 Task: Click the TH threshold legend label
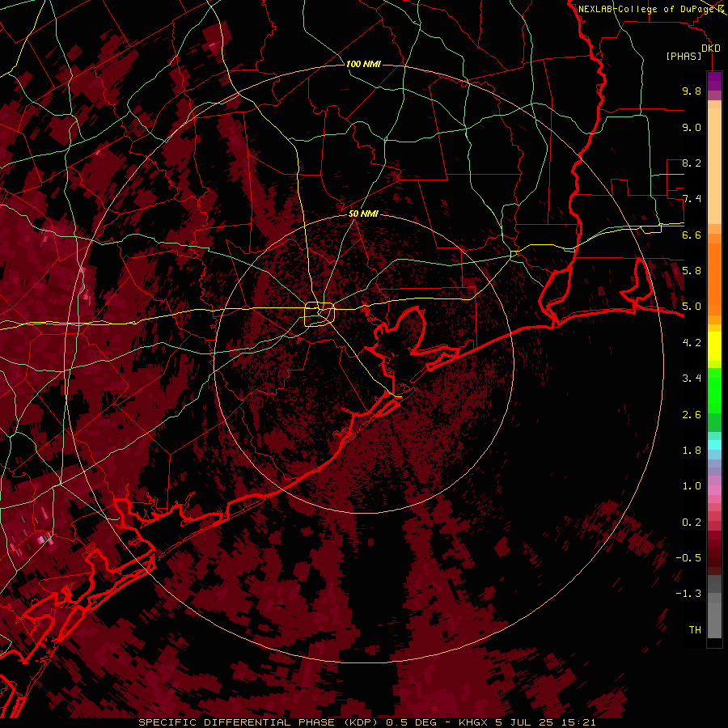click(695, 629)
